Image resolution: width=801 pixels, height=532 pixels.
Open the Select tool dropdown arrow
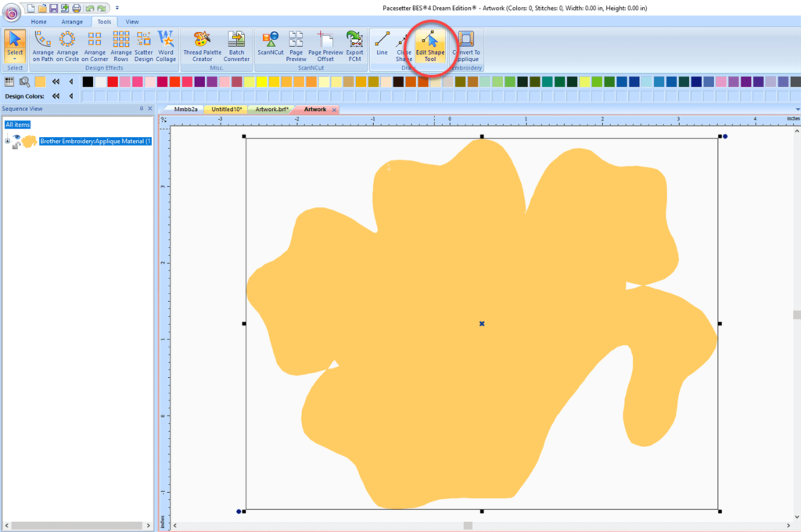14,58
